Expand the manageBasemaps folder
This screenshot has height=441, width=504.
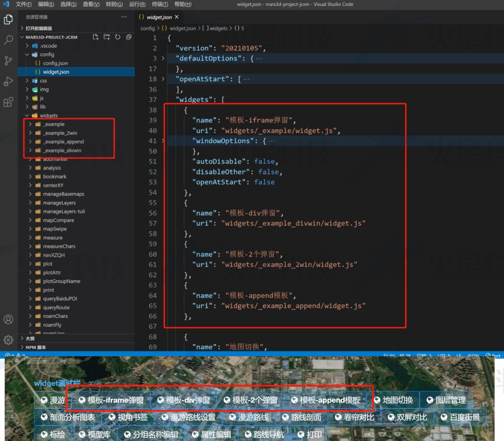(76, 194)
